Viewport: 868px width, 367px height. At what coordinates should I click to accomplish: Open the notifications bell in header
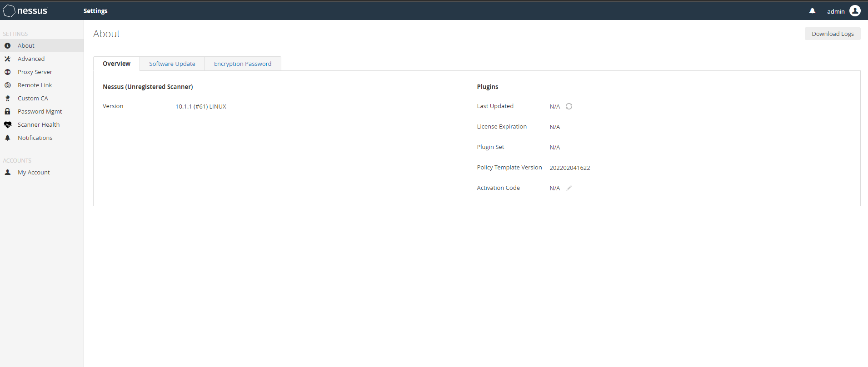(x=812, y=11)
